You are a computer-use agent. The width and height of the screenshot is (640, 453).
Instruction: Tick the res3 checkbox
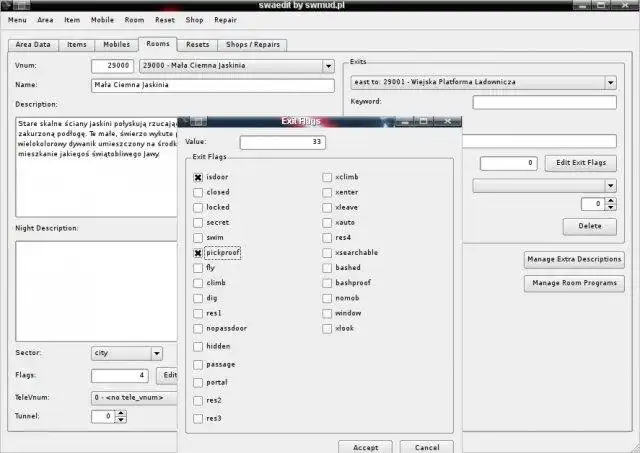(x=198, y=418)
